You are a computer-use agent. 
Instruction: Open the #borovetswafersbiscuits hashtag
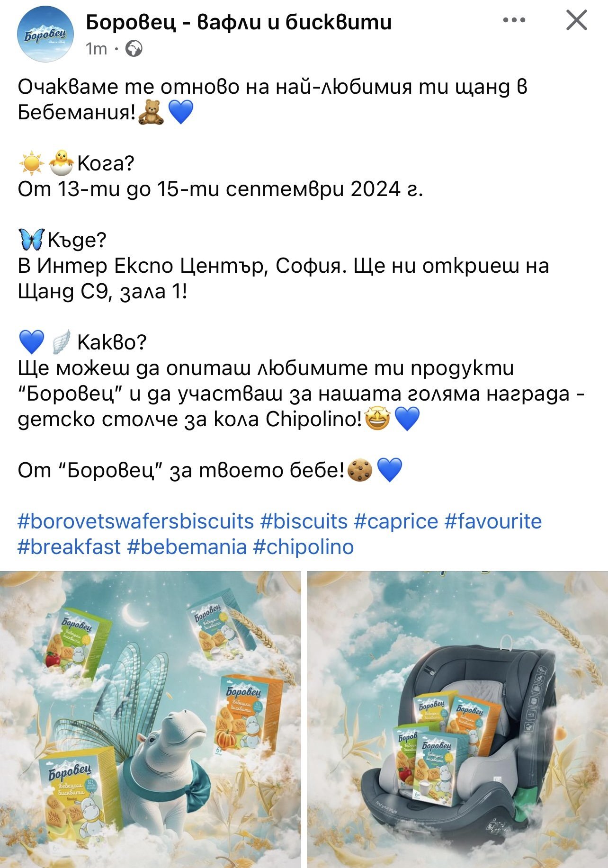(136, 521)
